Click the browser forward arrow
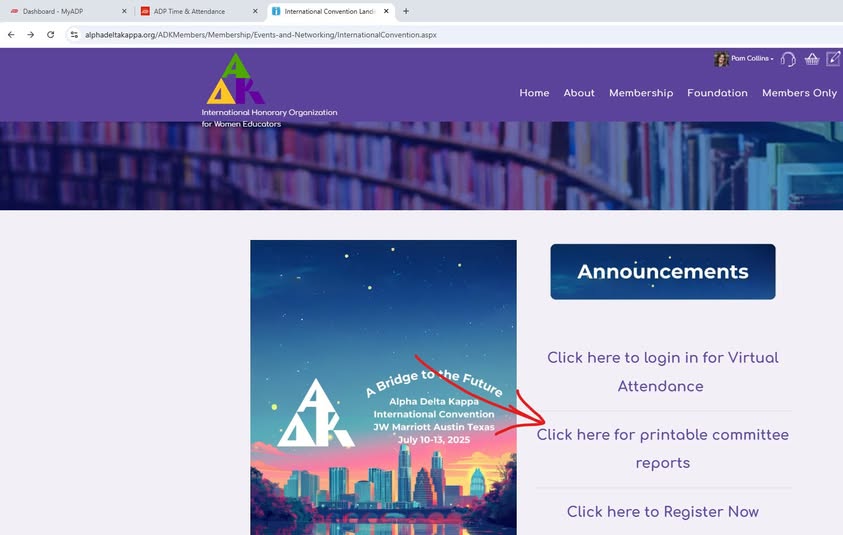 tap(31, 34)
